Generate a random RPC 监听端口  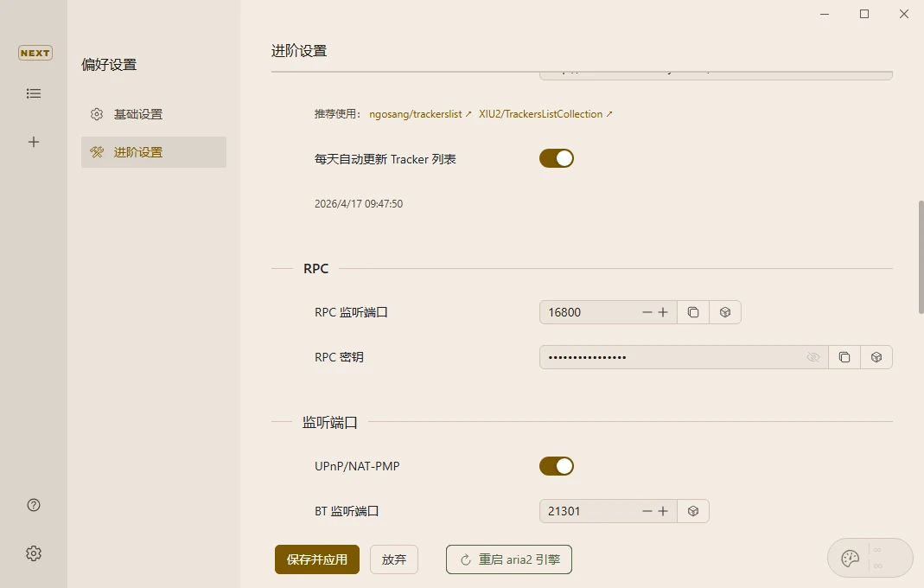point(724,312)
